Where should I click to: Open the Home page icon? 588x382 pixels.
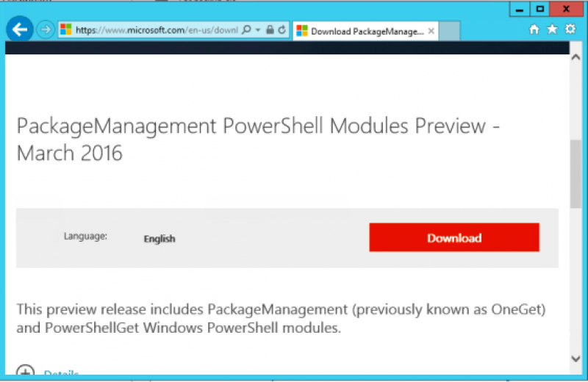coord(534,29)
